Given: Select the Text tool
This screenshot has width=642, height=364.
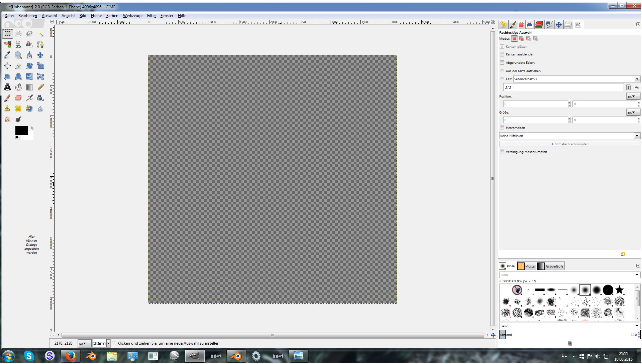Looking at the screenshot, I should 7,87.
